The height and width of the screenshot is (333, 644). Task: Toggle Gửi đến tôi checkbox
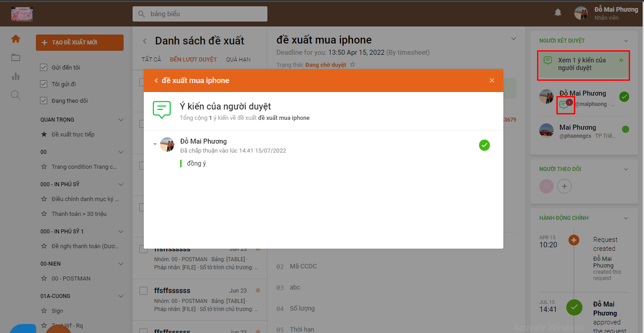click(44, 67)
